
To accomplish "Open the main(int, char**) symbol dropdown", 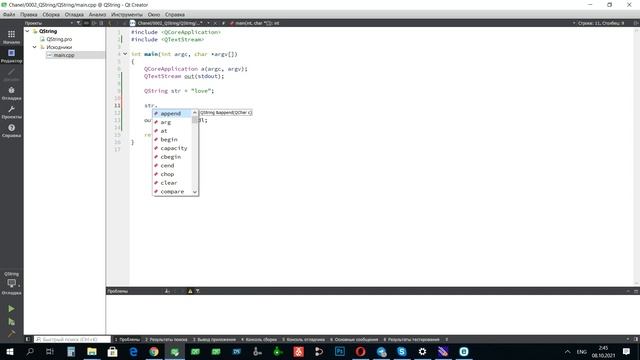I will click(257, 23).
